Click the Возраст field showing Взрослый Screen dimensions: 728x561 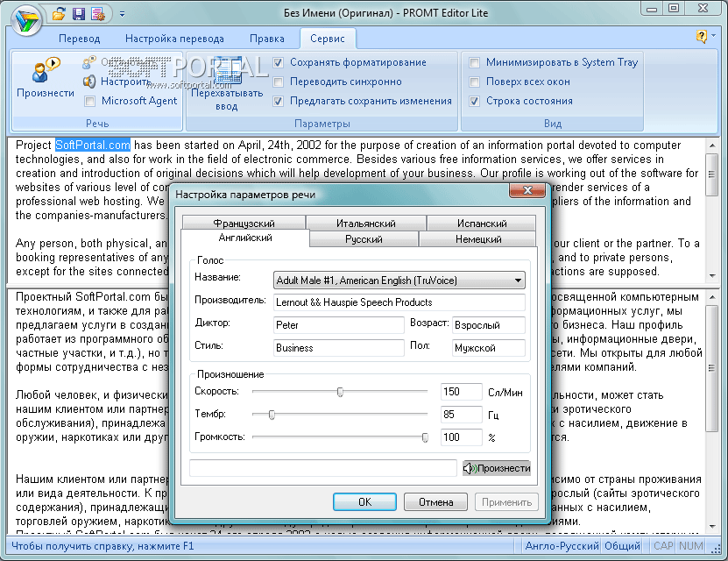point(489,325)
